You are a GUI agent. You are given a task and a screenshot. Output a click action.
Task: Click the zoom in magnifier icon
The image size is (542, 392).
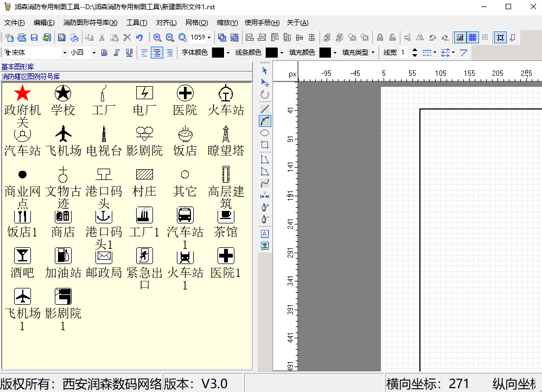click(157, 37)
